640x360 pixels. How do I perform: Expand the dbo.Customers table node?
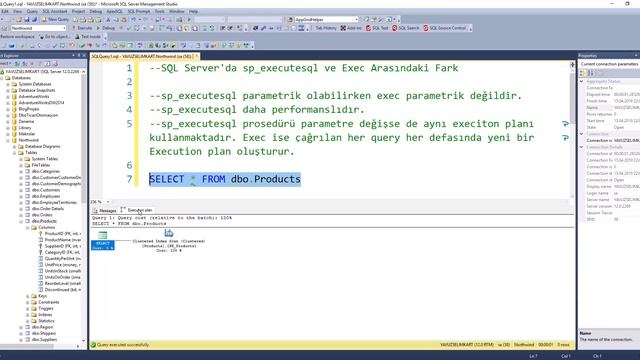(x=21, y=190)
